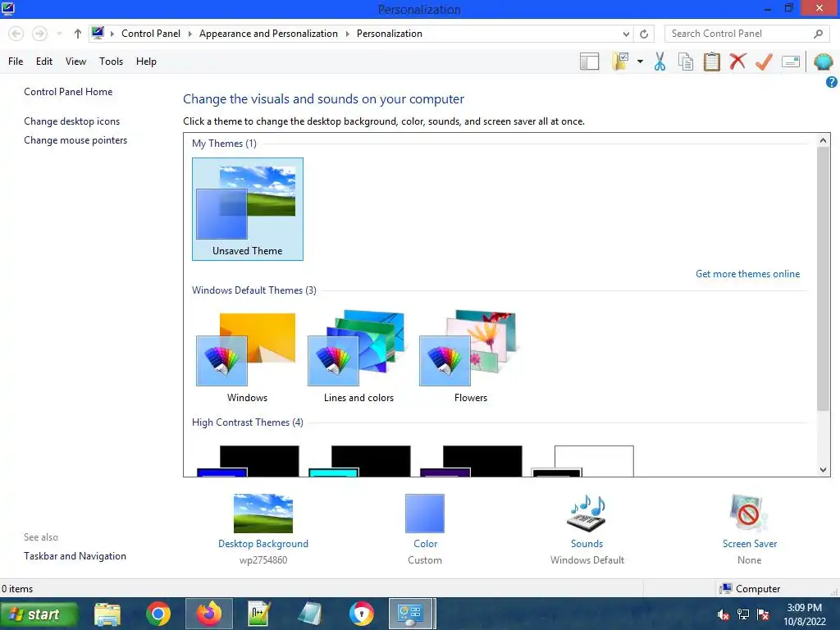Click Control Panel in the breadcrumb

151,34
